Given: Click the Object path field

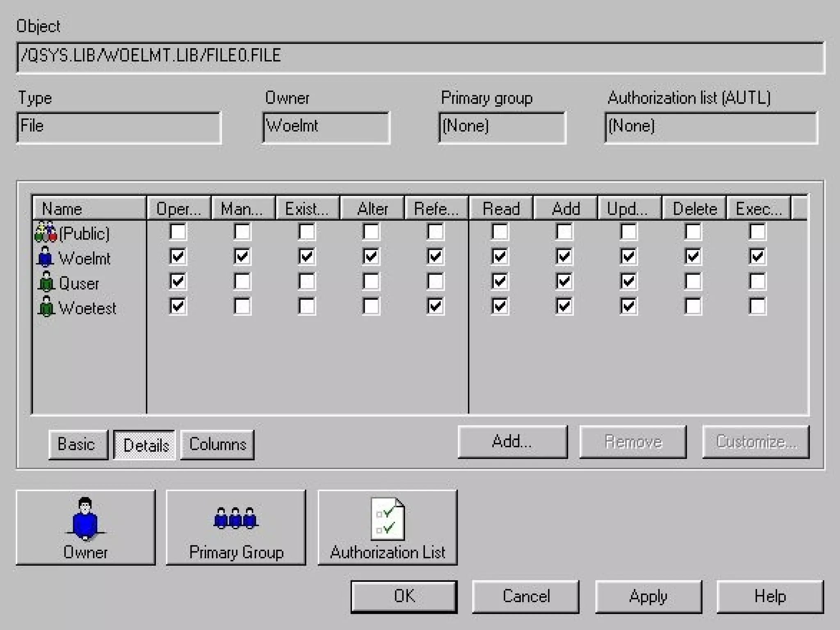Looking at the screenshot, I should (x=420, y=57).
